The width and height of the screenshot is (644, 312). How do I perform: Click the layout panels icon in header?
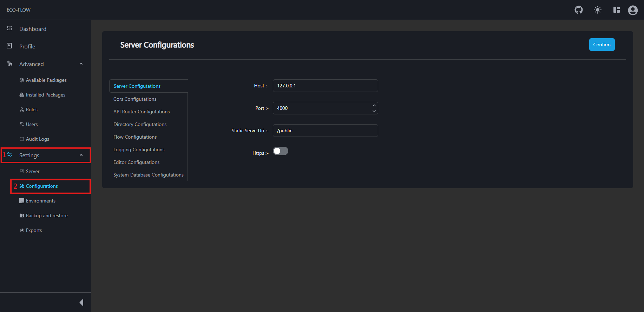[617, 10]
